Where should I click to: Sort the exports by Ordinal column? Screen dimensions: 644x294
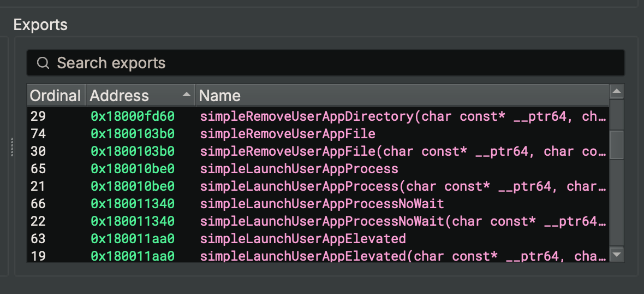[55, 96]
